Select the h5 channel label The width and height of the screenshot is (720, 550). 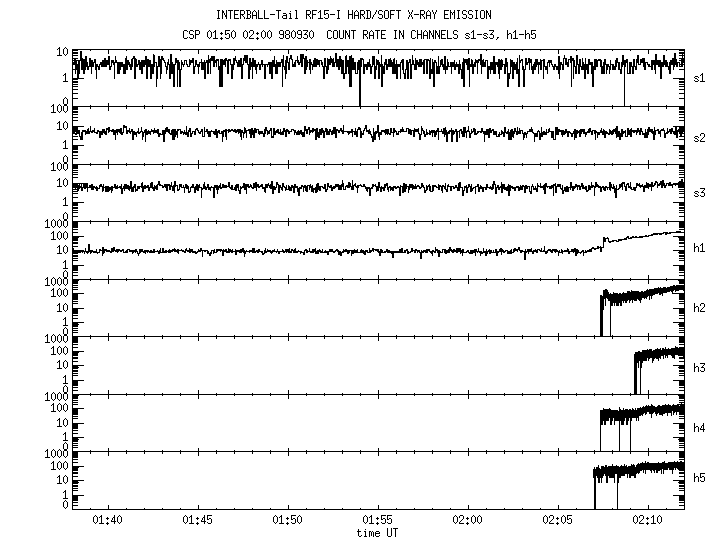699,480
